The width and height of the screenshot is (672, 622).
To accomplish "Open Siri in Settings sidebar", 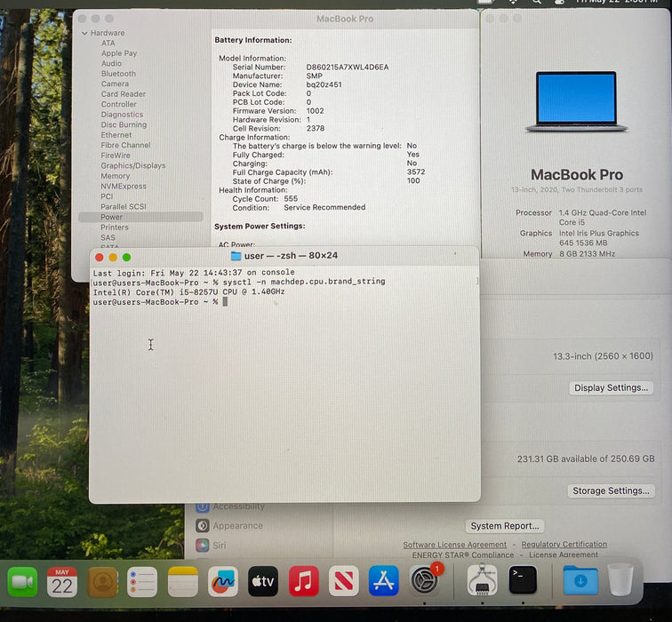I will 220,546.
